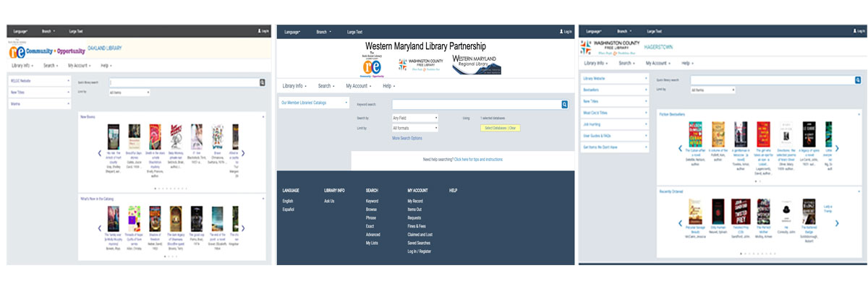This screenshot has width=868, height=289.
Task: Previous arrow in Fiction Bestsellers carousel
Action: pos(680,148)
